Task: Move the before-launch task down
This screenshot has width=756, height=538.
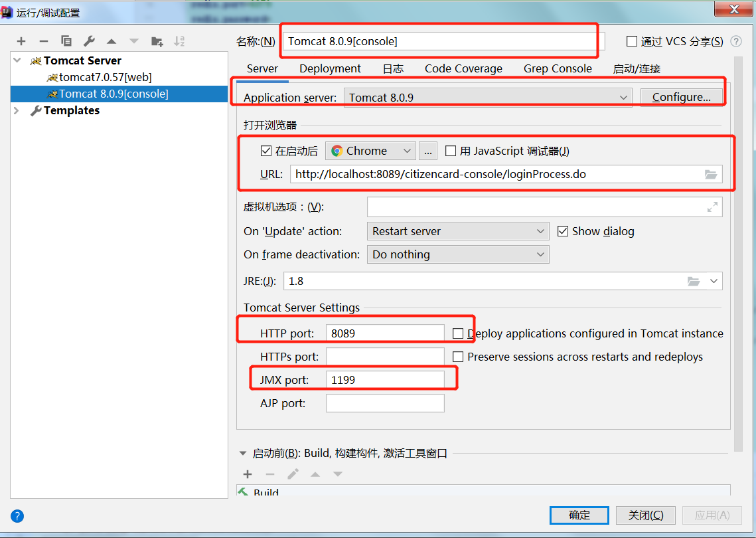Action: (338, 474)
